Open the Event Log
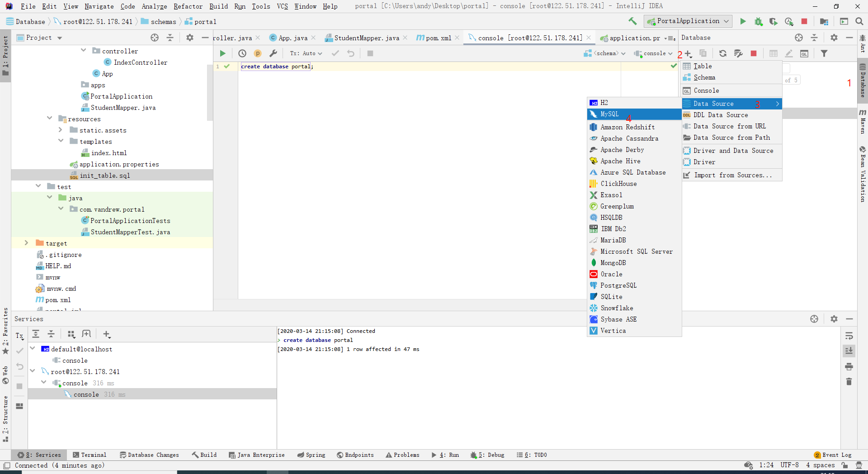The height and width of the screenshot is (474, 868). coord(832,455)
